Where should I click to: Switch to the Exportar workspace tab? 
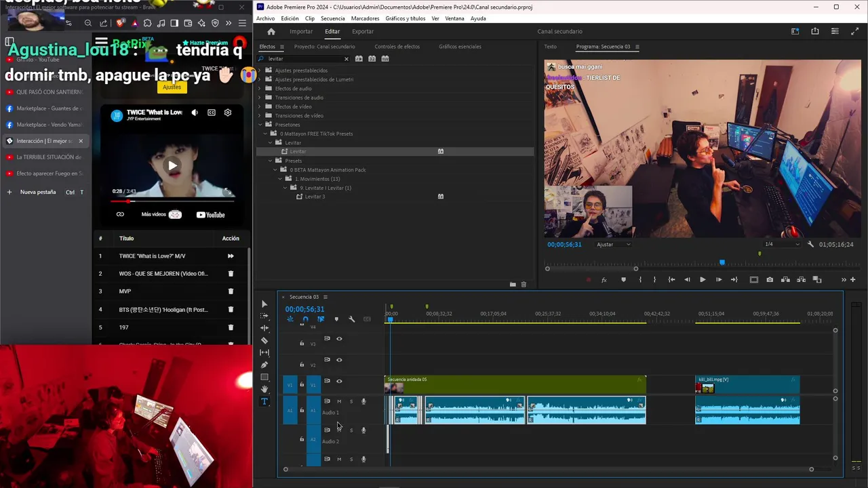[x=363, y=31]
